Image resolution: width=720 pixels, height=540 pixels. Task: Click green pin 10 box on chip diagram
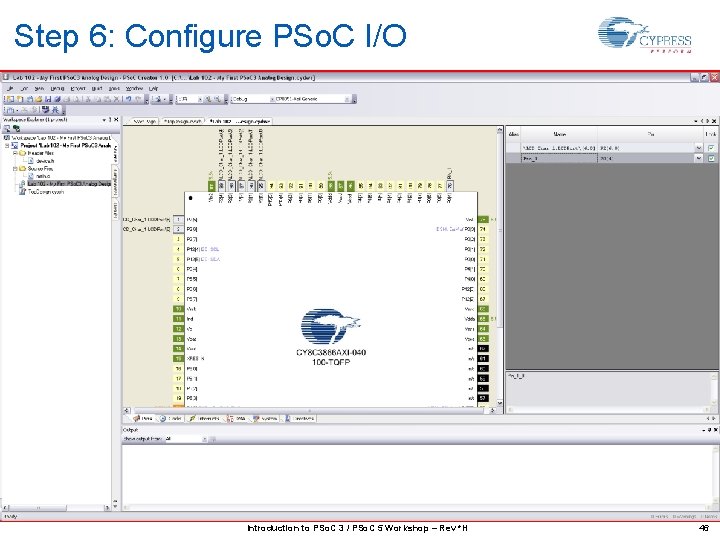click(179, 309)
